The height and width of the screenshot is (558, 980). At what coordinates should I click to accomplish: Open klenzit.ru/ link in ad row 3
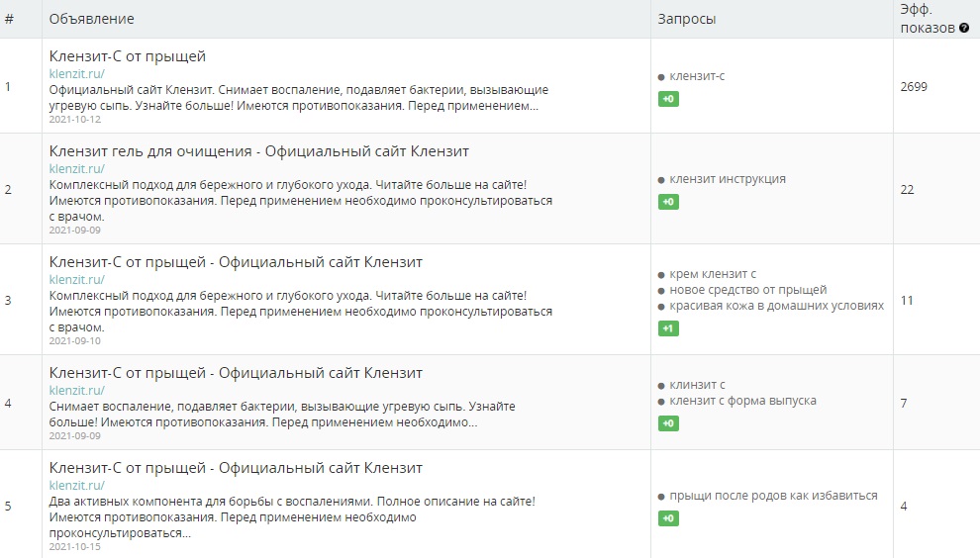click(76, 279)
